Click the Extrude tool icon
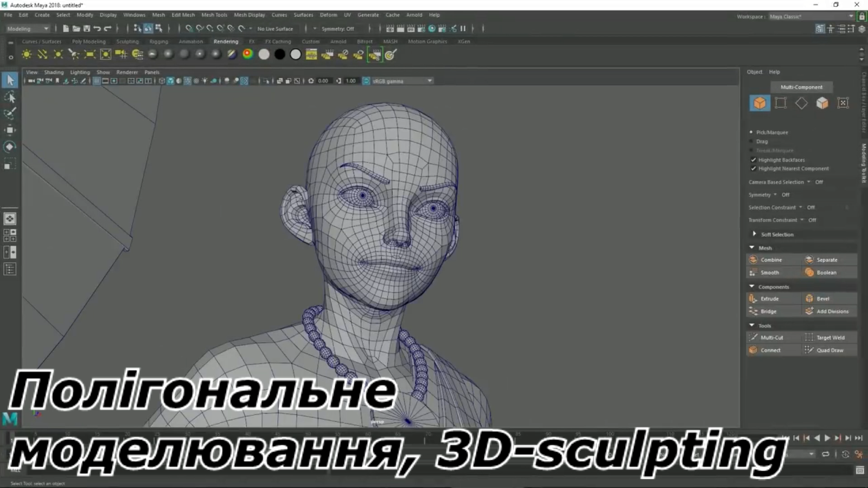 (753, 299)
